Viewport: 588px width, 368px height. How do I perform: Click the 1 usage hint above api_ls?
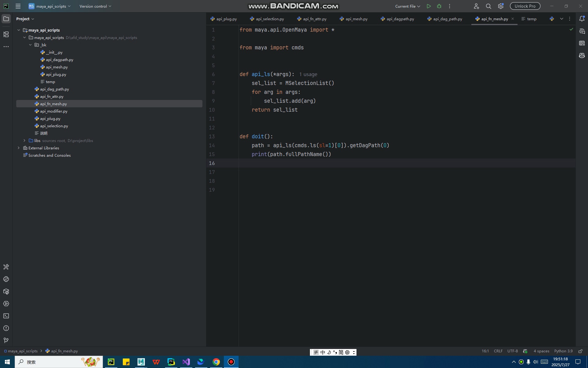click(x=308, y=74)
